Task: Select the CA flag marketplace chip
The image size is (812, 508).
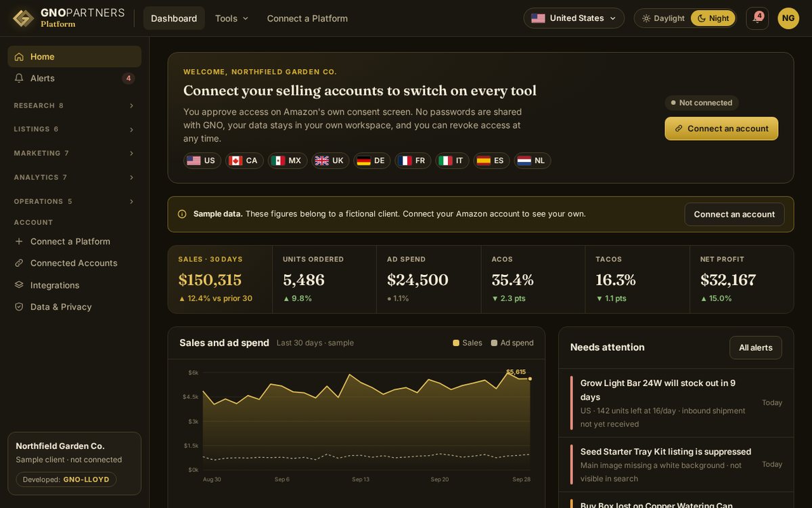Action: pyautogui.click(x=244, y=161)
